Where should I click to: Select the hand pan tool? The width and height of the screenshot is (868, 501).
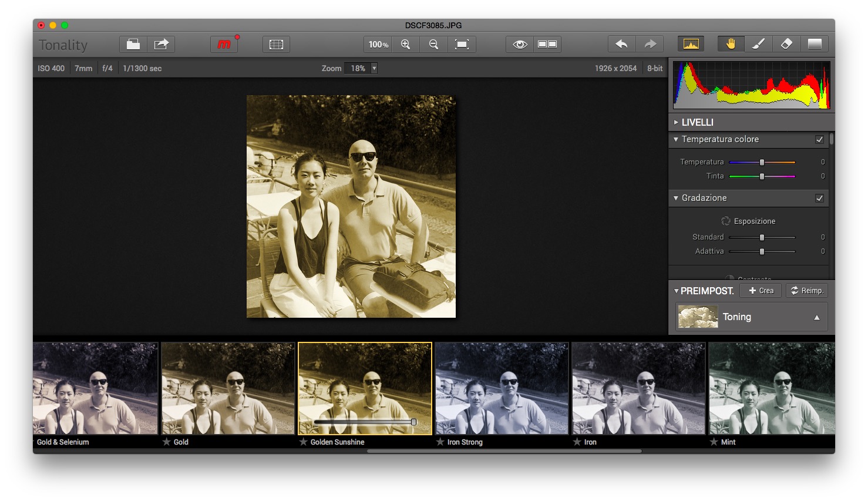[x=731, y=44]
